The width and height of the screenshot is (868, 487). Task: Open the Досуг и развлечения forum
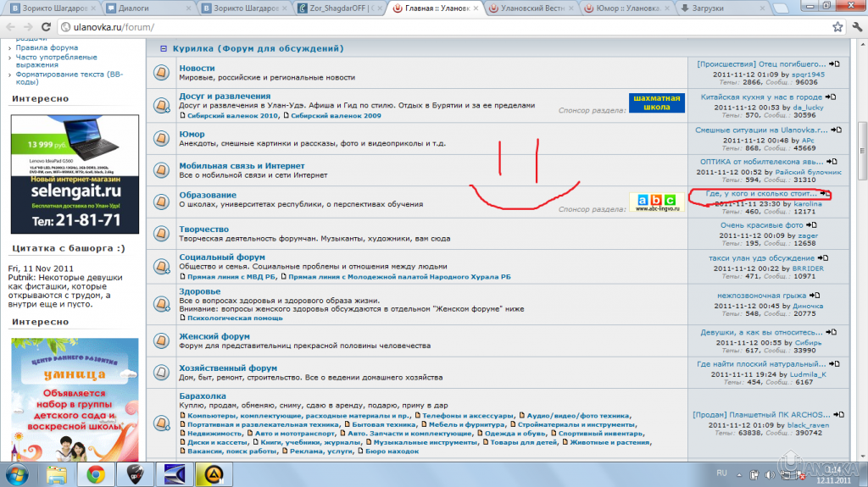coord(225,97)
